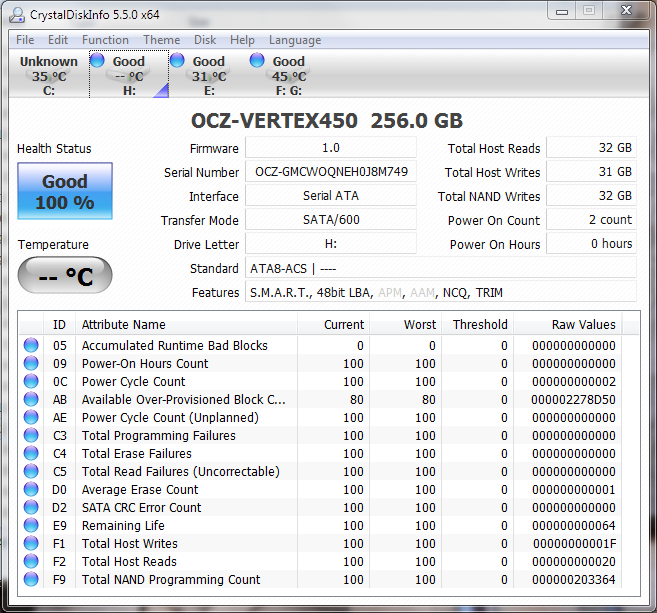Minimize the CrystalDiskInfo window
This screenshot has height=613, width=657.
click(x=562, y=11)
